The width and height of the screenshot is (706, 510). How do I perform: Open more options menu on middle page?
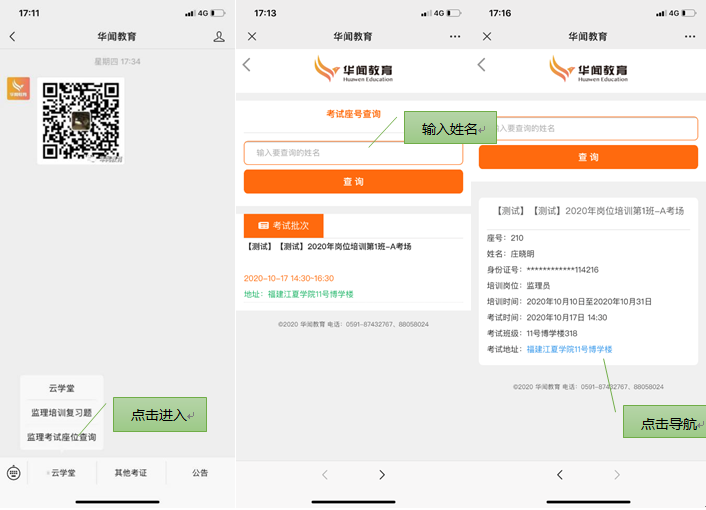(455, 37)
